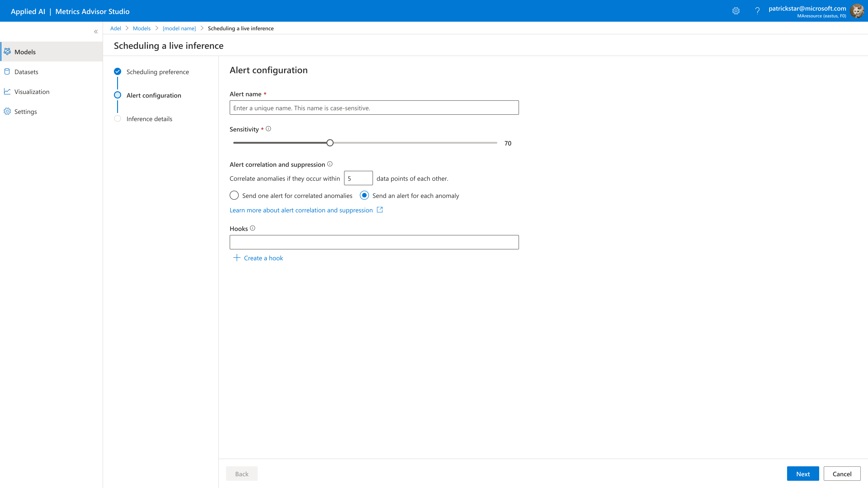The image size is (868, 488).
Task: Open the Hooks selection box
Action: pos(374,242)
